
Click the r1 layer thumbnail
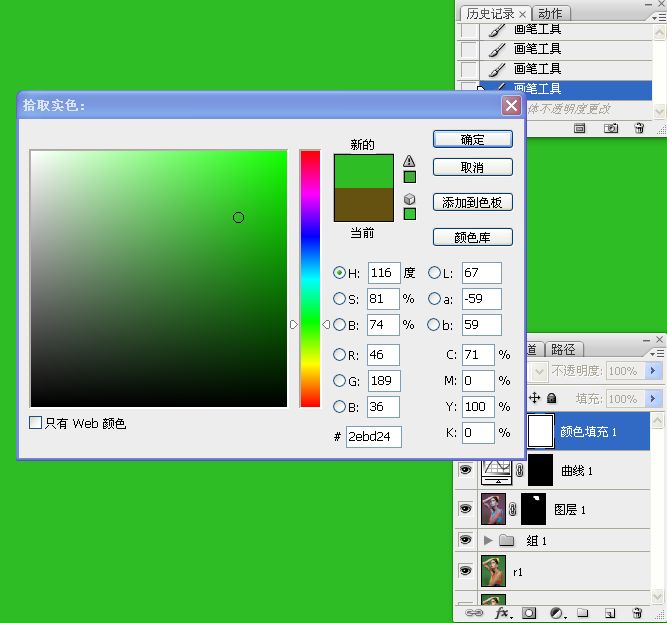point(493,571)
